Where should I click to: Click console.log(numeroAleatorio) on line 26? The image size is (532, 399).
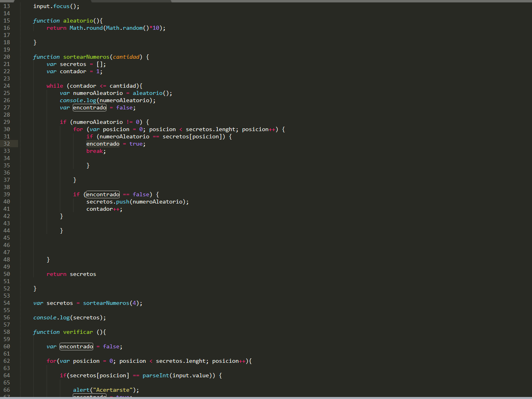pyautogui.click(x=108, y=100)
